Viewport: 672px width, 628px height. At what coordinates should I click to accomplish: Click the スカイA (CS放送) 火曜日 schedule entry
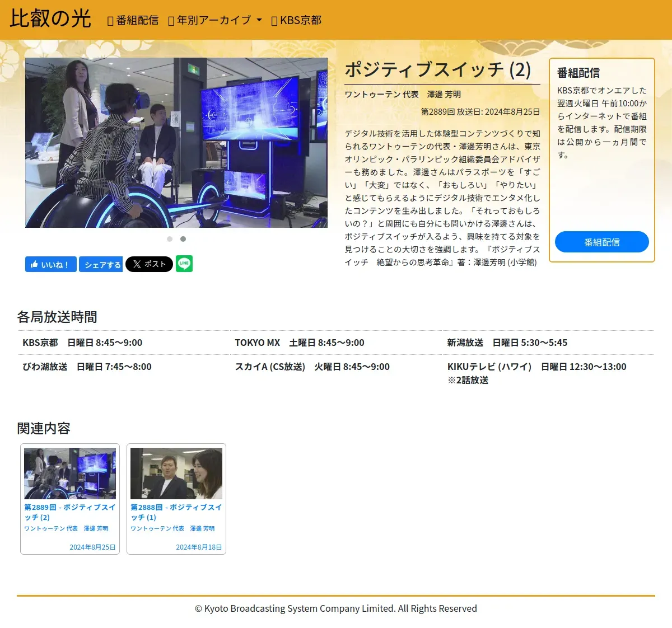[x=312, y=367]
